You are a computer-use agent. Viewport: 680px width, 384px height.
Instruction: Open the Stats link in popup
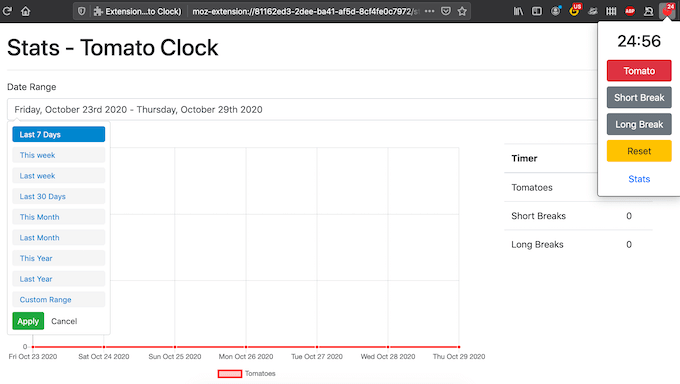click(x=639, y=179)
